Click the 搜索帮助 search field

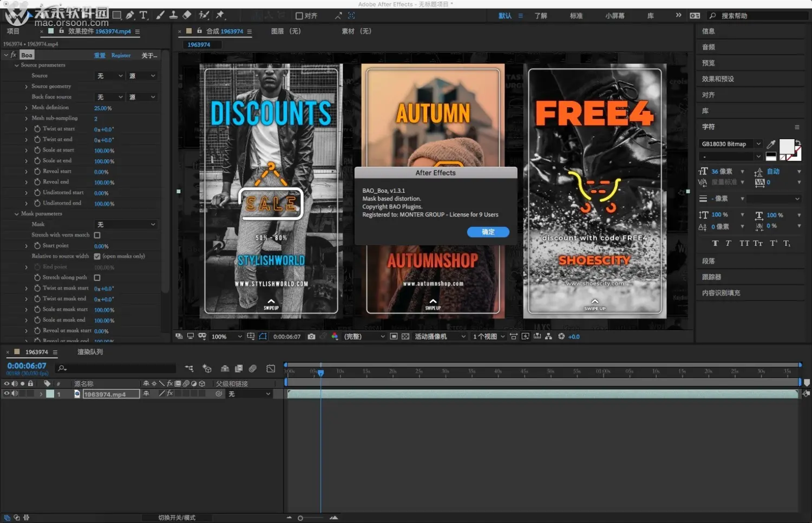click(x=758, y=16)
